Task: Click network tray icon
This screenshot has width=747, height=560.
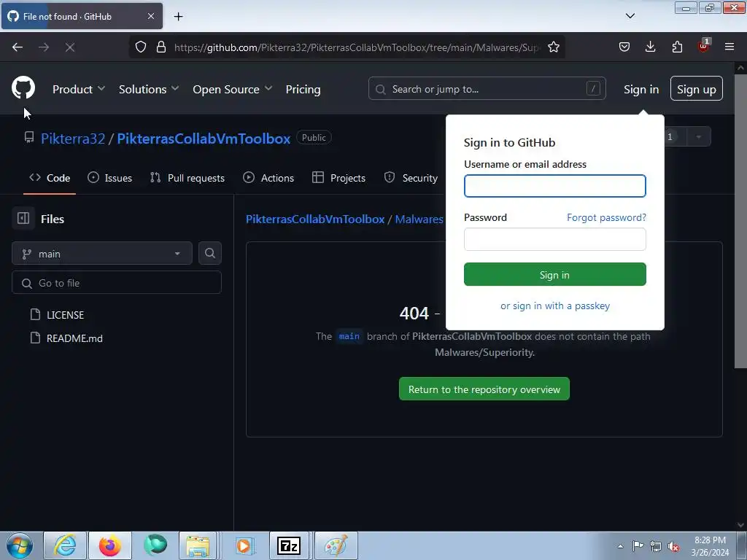Action: [656, 547]
